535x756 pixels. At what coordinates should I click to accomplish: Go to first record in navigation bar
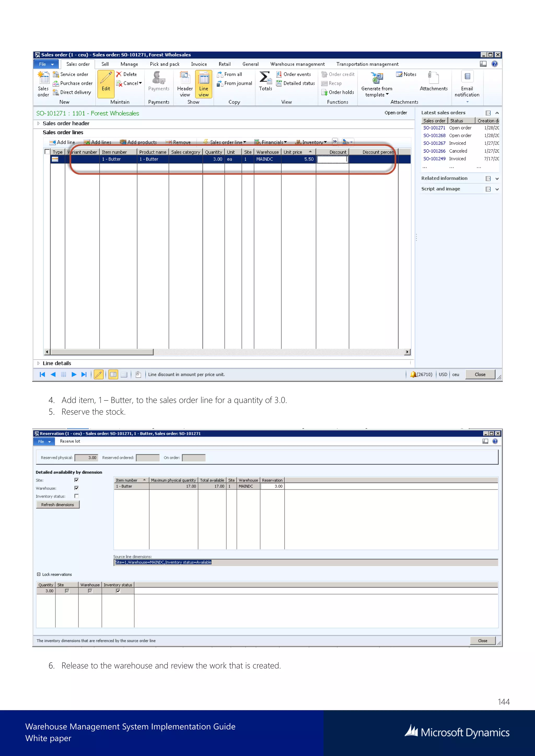point(42,374)
